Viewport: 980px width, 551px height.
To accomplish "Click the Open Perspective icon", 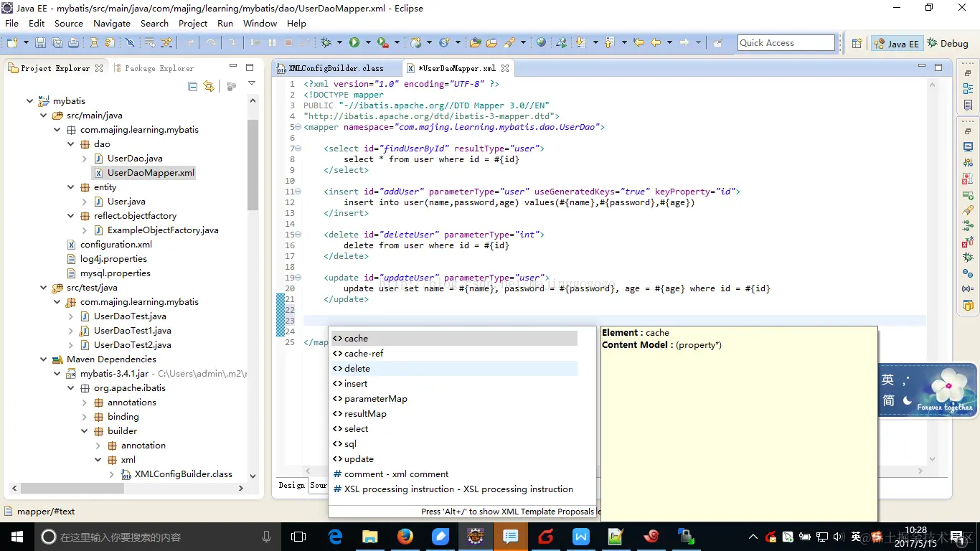I will coord(857,43).
